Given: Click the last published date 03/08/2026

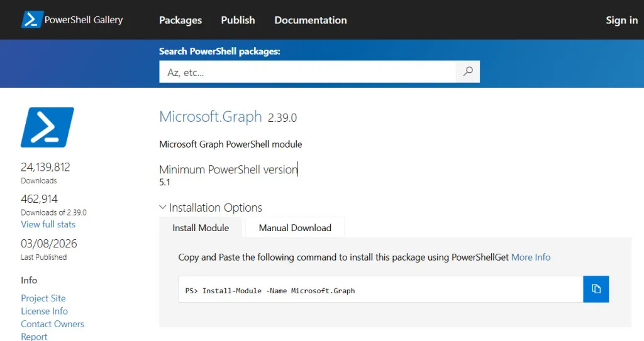Looking at the screenshot, I should [x=49, y=244].
